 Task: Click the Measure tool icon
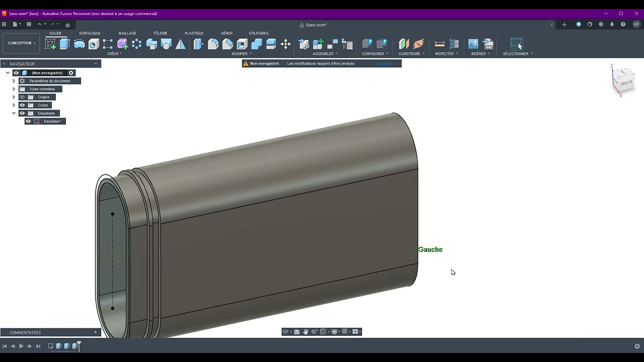click(440, 44)
